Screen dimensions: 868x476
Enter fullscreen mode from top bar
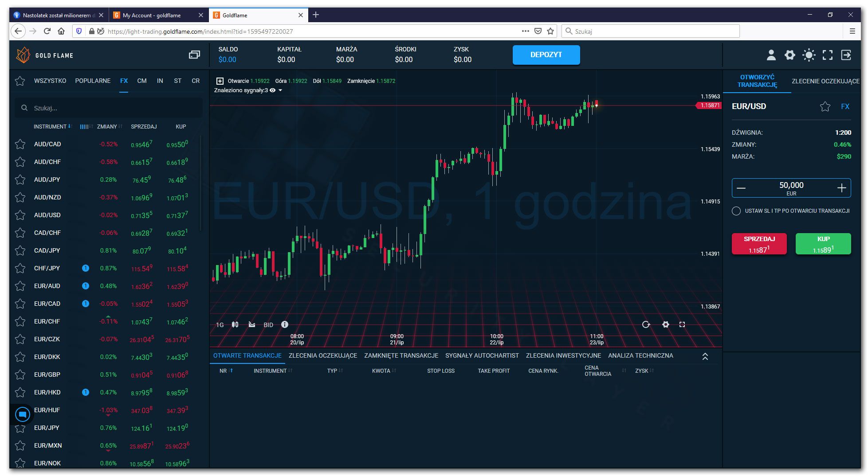[827, 55]
